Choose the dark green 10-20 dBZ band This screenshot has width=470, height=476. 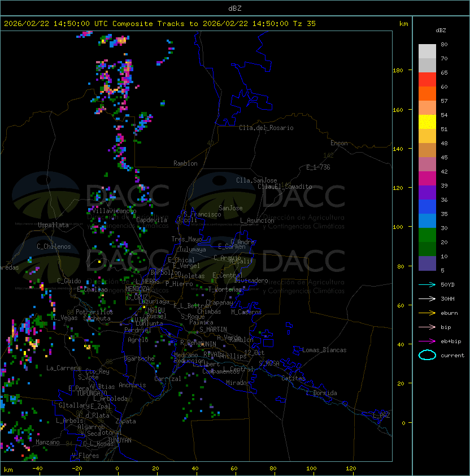coord(427,249)
